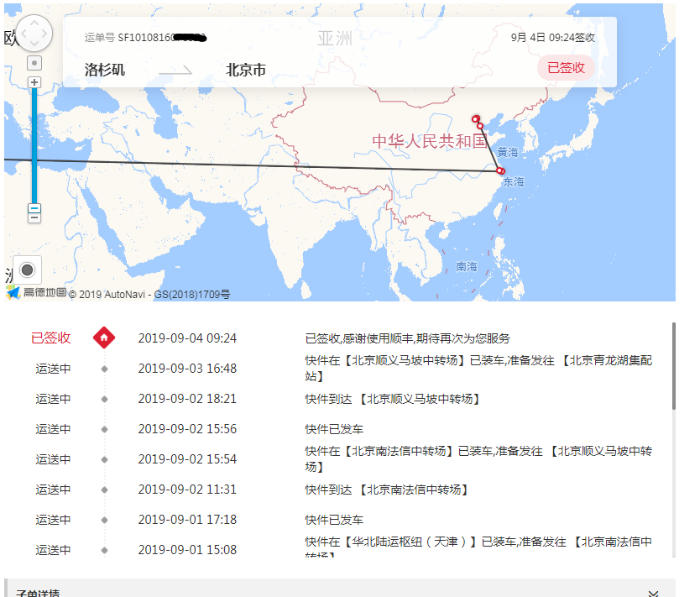700x597 pixels.
Task: Click the pink 已签收 status badge
Action: point(566,68)
